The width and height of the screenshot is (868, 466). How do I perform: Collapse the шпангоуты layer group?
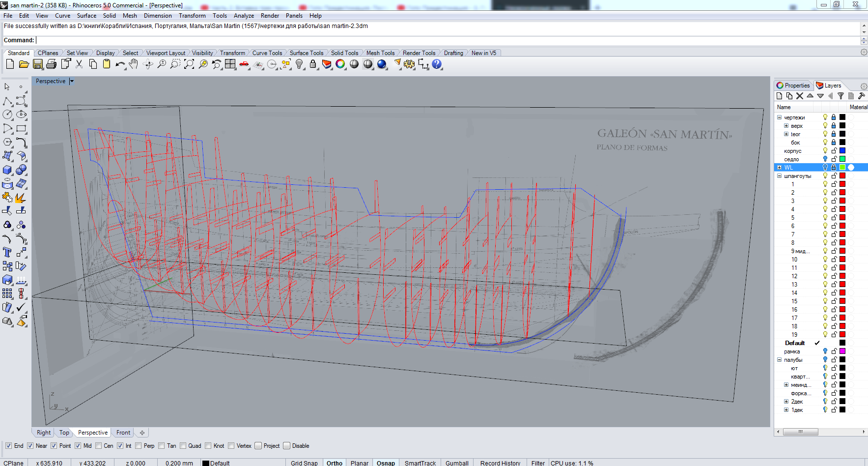(779, 176)
